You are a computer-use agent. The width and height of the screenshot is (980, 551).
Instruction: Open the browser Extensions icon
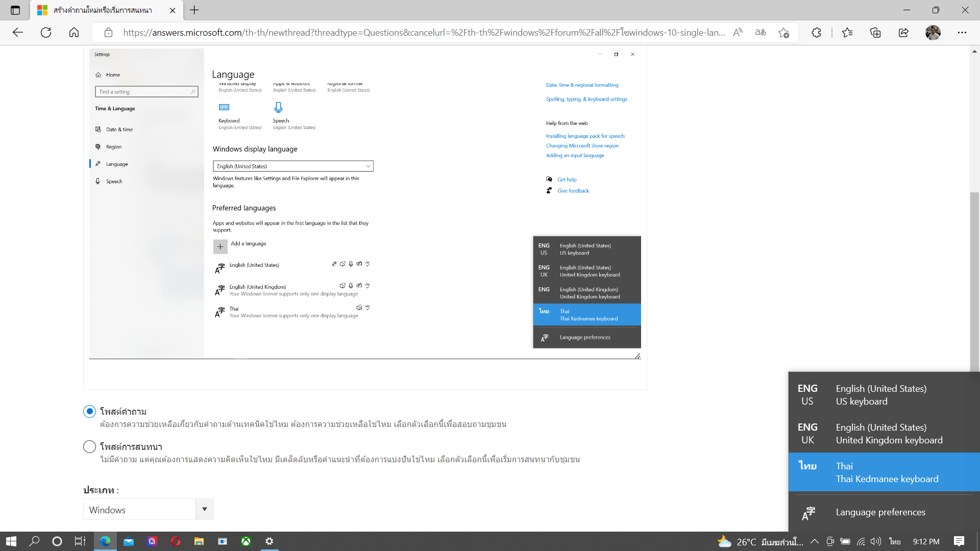point(816,33)
